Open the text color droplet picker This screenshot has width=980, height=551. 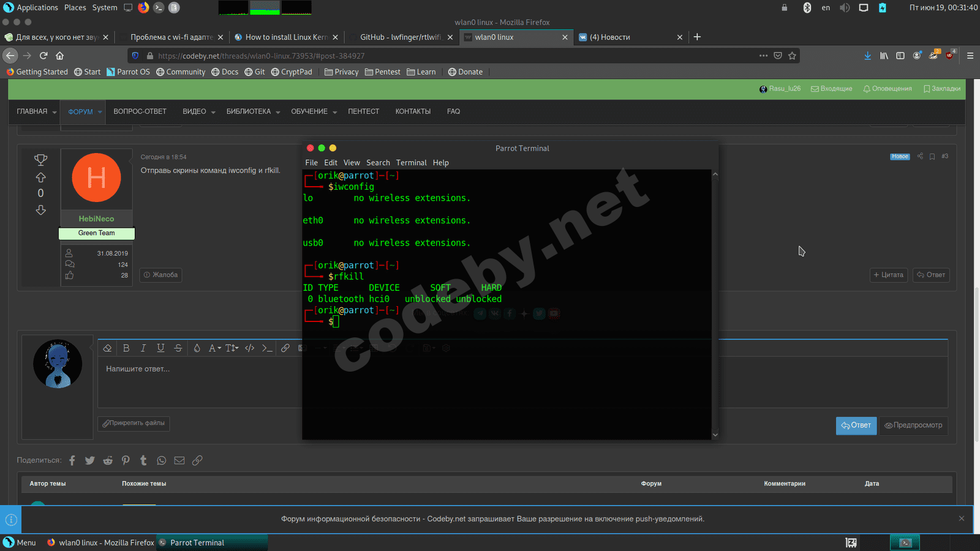tap(197, 348)
